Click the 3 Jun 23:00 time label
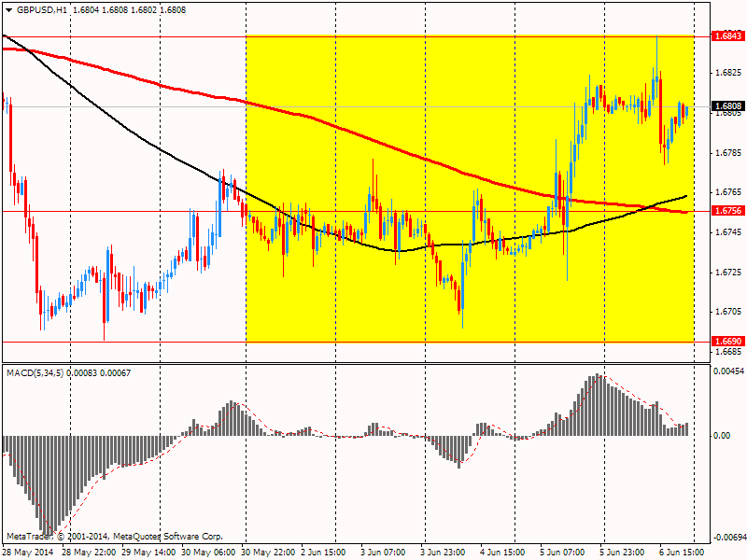 (x=443, y=553)
